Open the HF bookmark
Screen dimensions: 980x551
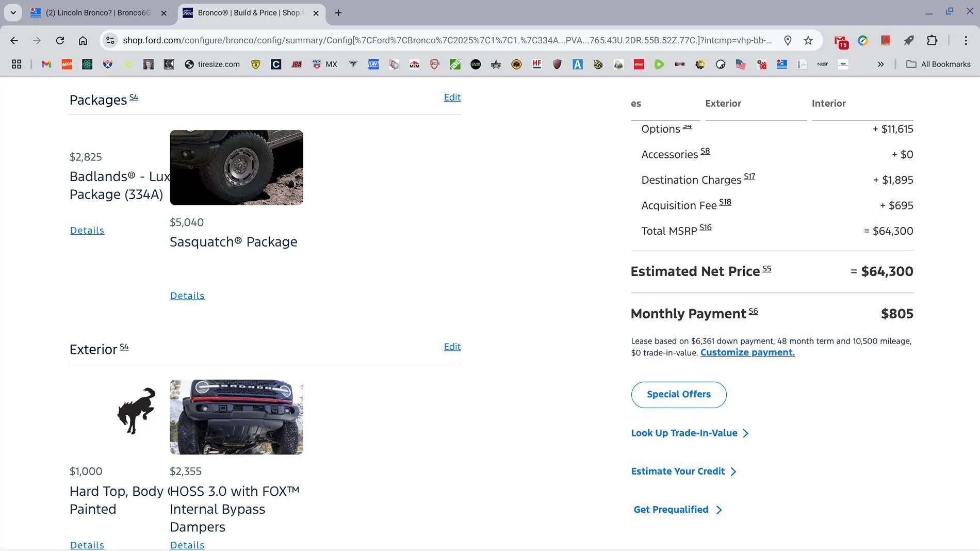click(x=537, y=64)
